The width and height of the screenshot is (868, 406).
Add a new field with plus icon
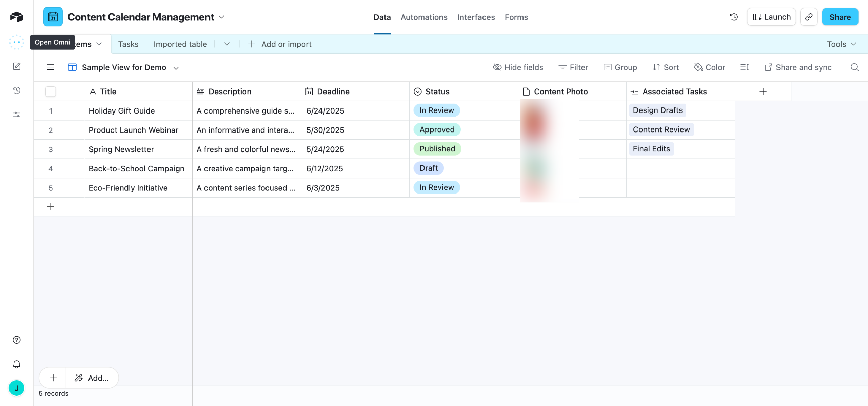763,92
